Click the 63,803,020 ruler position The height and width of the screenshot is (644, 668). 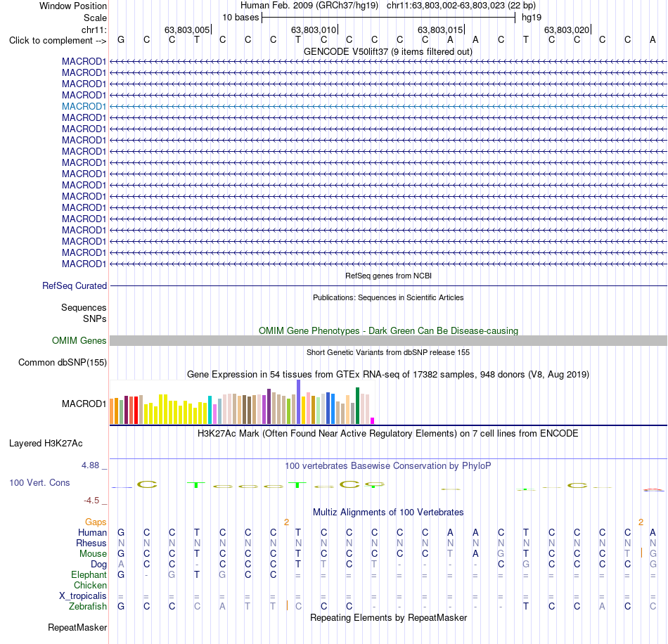click(x=567, y=30)
